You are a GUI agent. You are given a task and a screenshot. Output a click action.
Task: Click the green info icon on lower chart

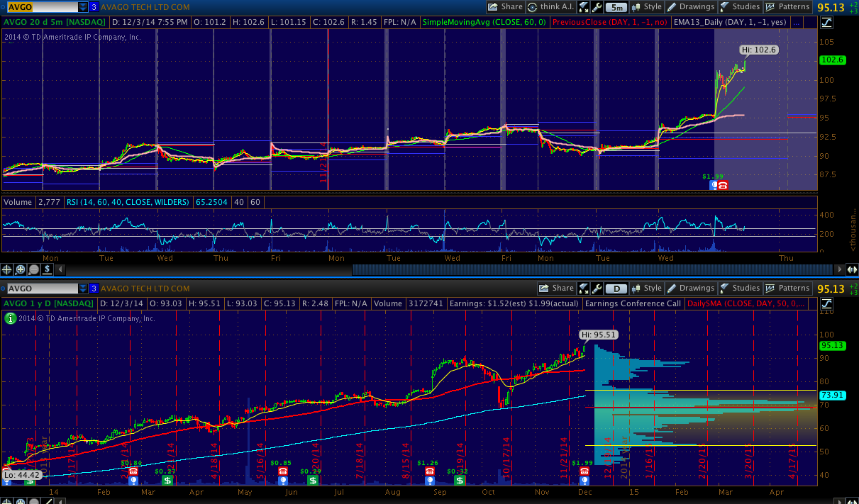point(10,318)
